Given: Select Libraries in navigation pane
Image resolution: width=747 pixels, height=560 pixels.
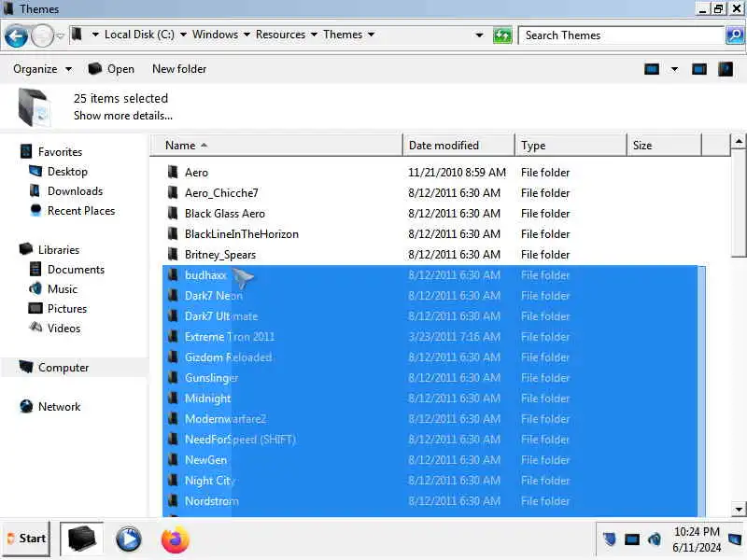Looking at the screenshot, I should (x=49, y=249).
